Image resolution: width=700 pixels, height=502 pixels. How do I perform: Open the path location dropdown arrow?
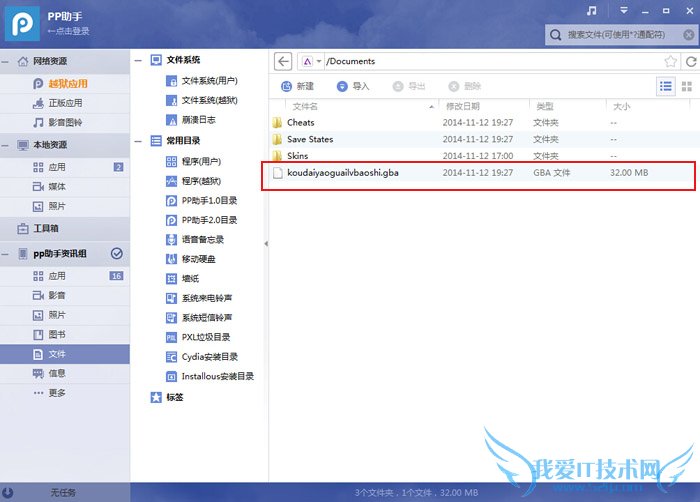point(319,61)
